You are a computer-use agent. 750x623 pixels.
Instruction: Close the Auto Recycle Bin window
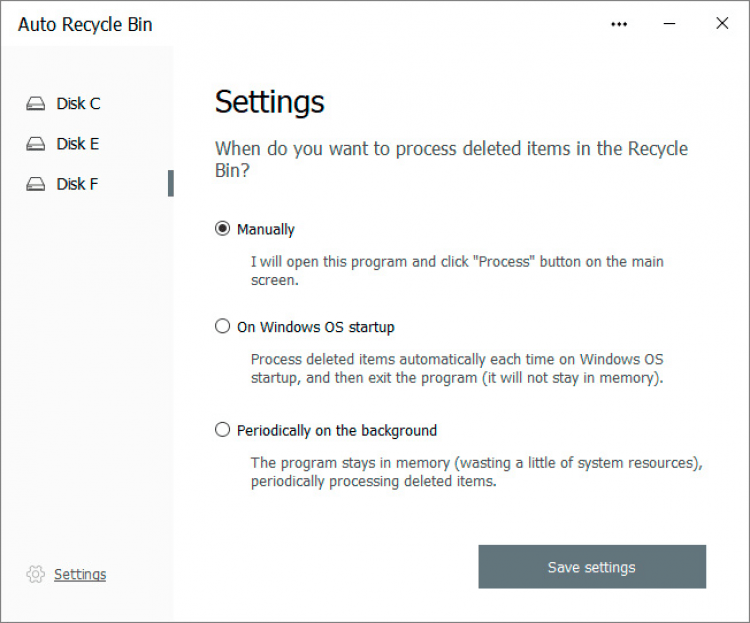722,24
